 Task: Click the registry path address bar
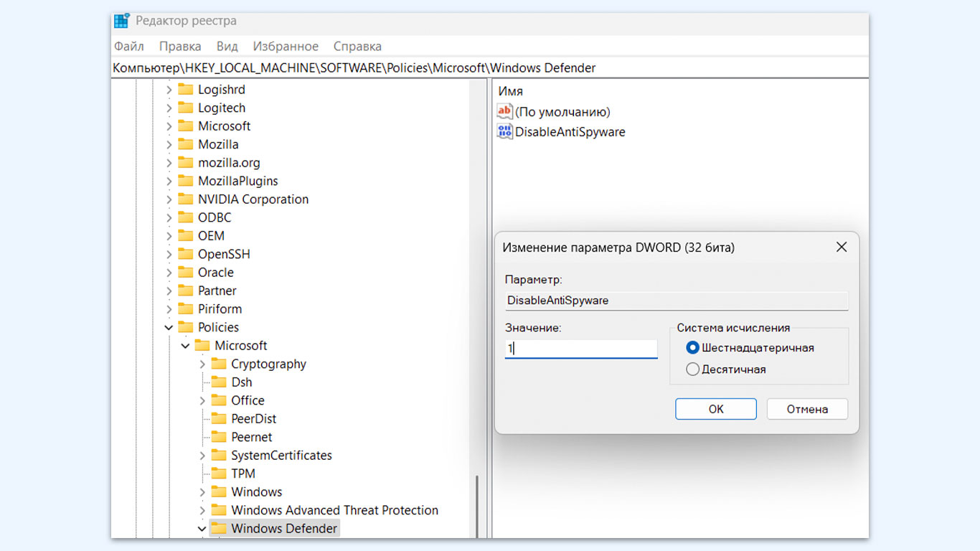tap(490, 68)
